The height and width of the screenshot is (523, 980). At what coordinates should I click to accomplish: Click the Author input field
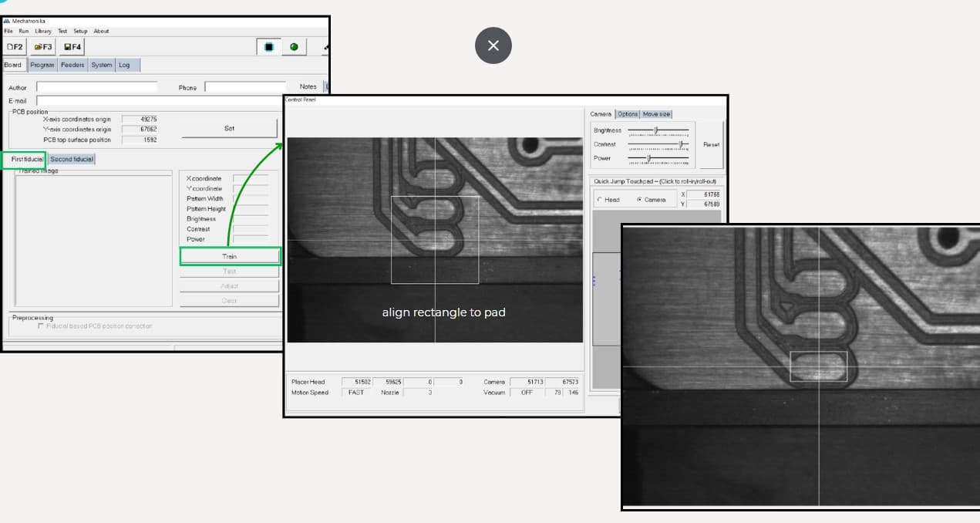pyautogui.click(x=96, y=87)
